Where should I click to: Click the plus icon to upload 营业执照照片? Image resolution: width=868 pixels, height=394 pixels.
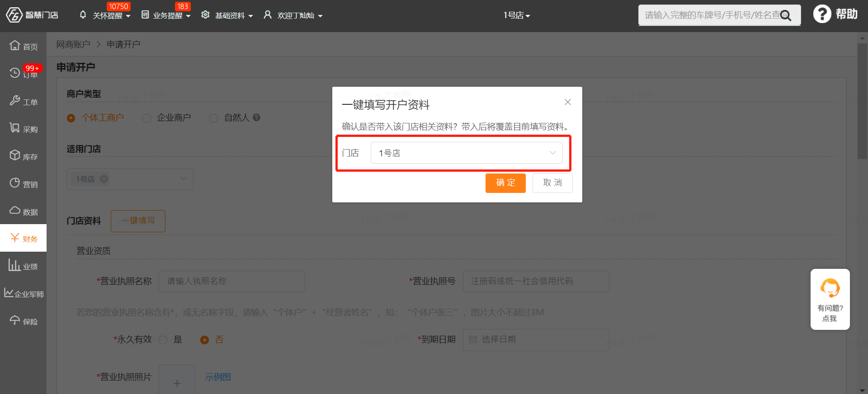pos(177,383)
